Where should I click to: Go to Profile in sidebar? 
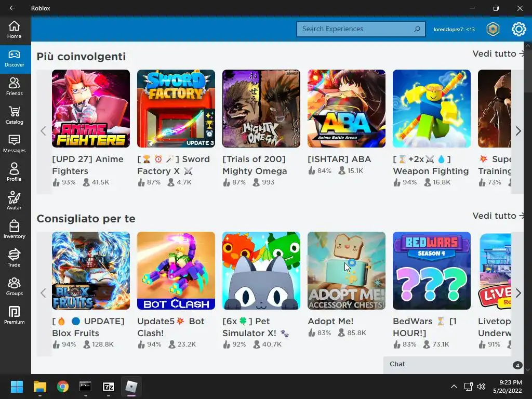point(14,172)
